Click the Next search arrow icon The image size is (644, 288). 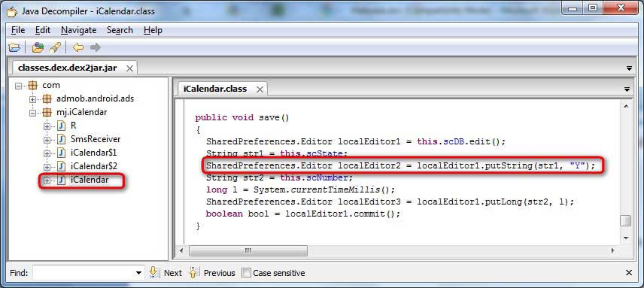[153, 272]
